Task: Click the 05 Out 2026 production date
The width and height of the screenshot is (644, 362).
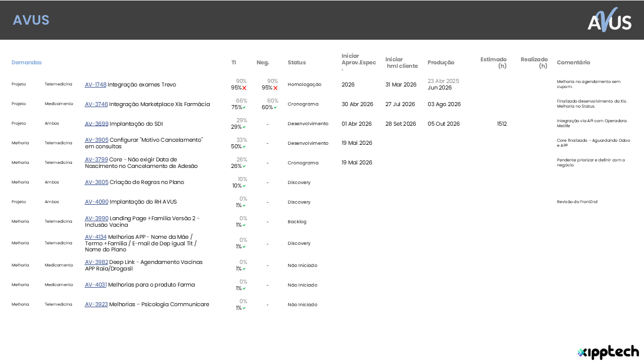Action: click(x=444, y=124)
